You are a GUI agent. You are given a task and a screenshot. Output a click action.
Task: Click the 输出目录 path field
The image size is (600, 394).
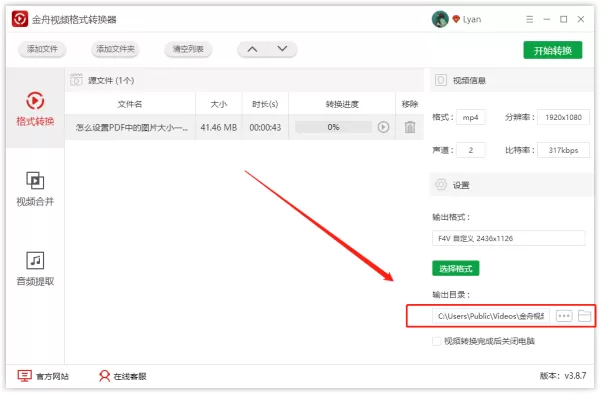pyautogui.click(x=491, y=316)
